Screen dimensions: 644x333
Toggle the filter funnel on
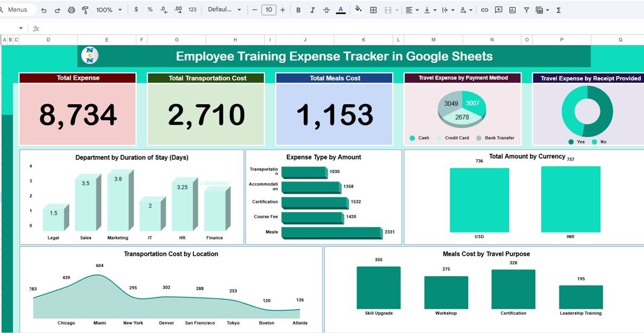coord(526,10)
